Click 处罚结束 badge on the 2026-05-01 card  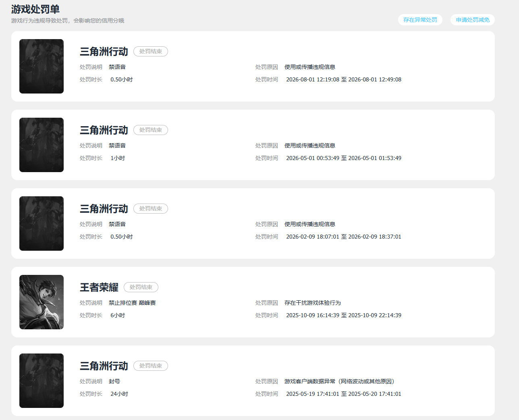click(x=151, y=130)
